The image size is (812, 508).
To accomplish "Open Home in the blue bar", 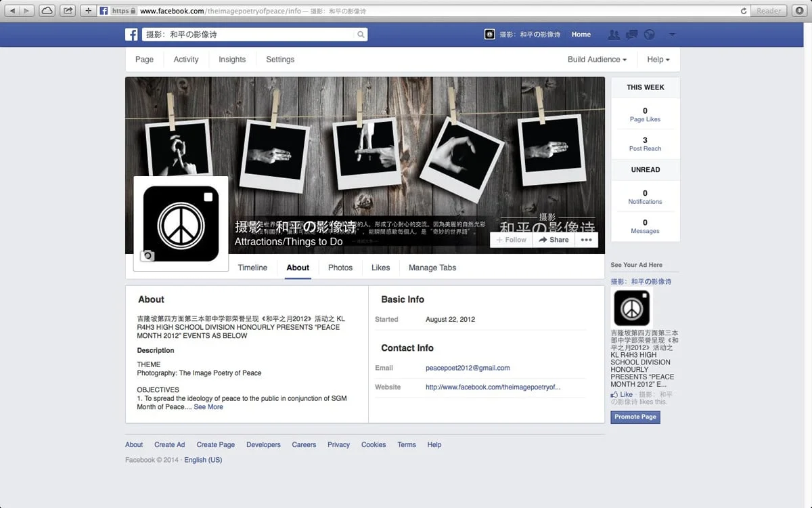I will [581, 35].
